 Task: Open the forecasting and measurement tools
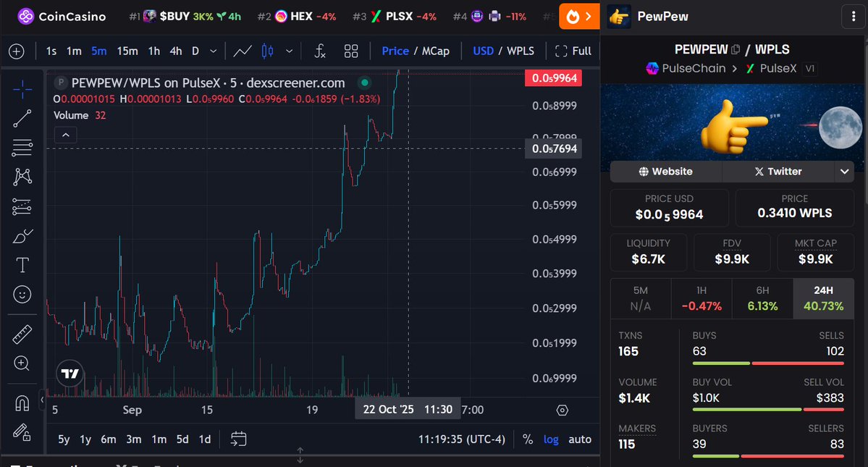[x=22, y=206]
